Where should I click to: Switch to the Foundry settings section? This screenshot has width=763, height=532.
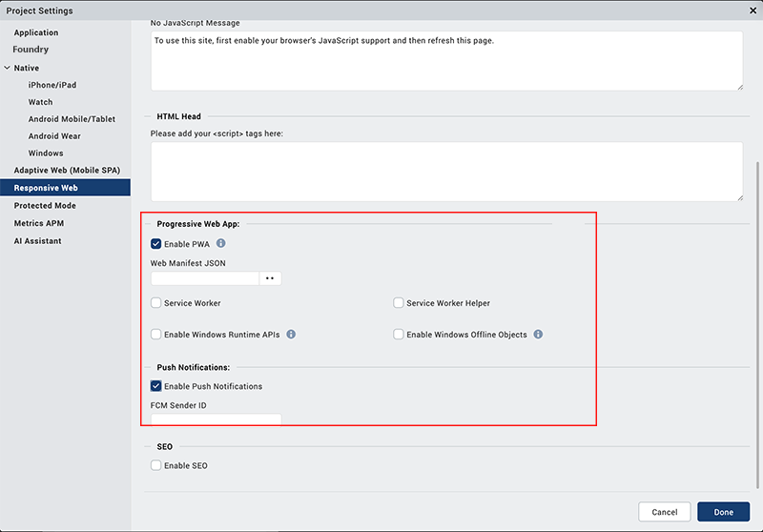31,50
